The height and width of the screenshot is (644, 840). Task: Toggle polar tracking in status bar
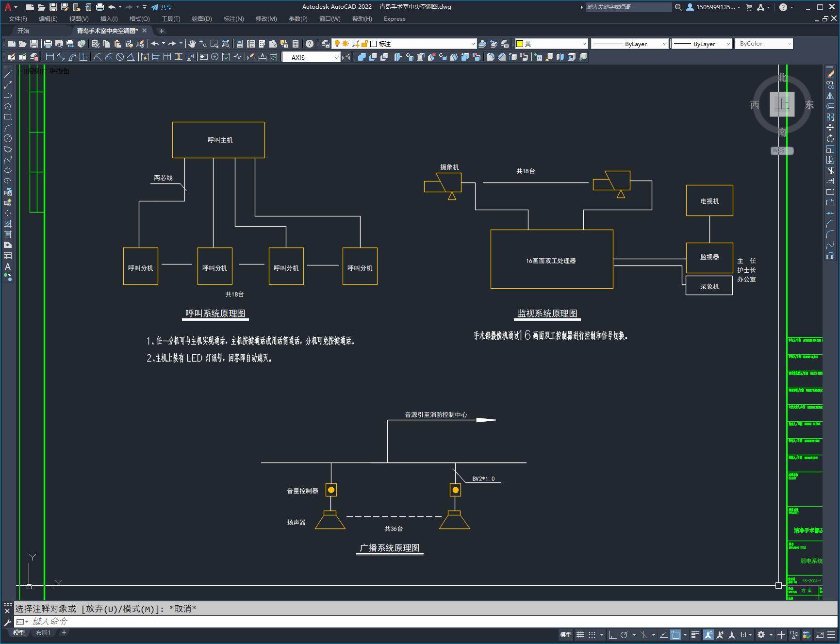(x=625, y=634)
